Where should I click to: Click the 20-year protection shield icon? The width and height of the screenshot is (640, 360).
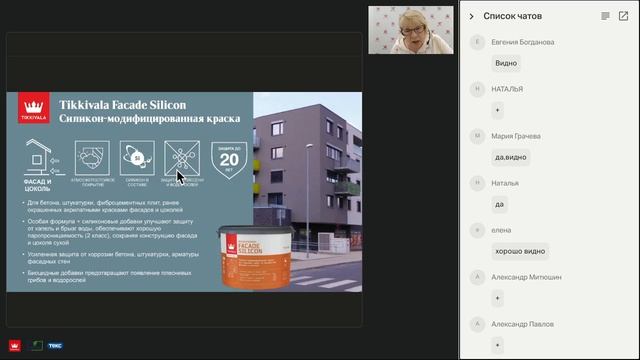point(229,160)
